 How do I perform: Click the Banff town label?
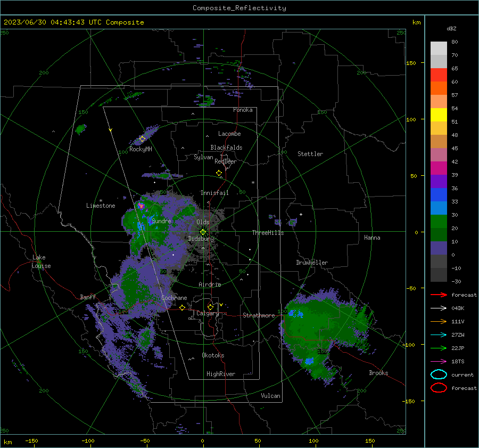(88, 297)
